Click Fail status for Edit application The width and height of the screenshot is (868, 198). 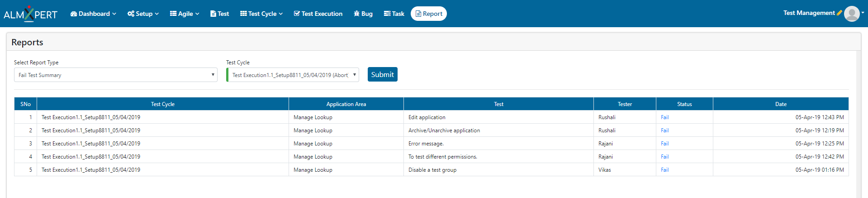(x=664, y=117)
